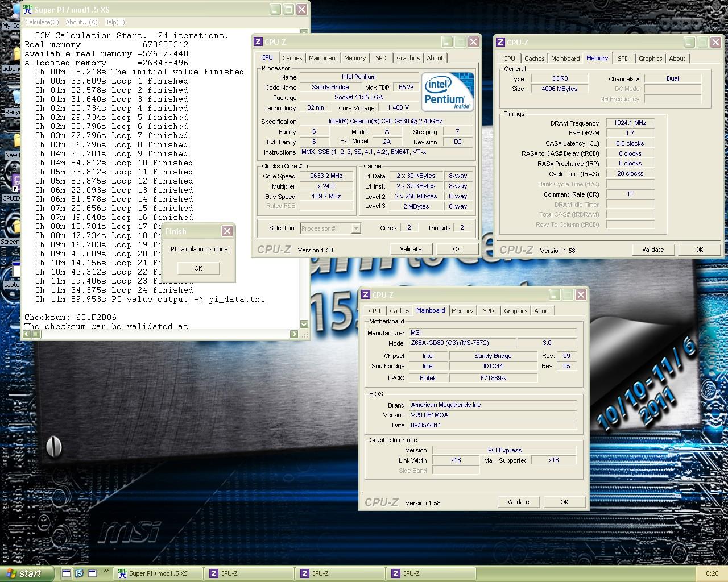Viewport: 728px width, 582px height.
Task: Go to CPU tab in the CPU-Z Mainboard window
Action: point(374,311)
